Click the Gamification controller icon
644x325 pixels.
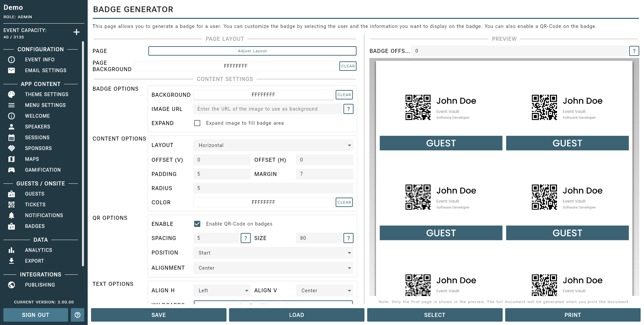click(11, 170)
